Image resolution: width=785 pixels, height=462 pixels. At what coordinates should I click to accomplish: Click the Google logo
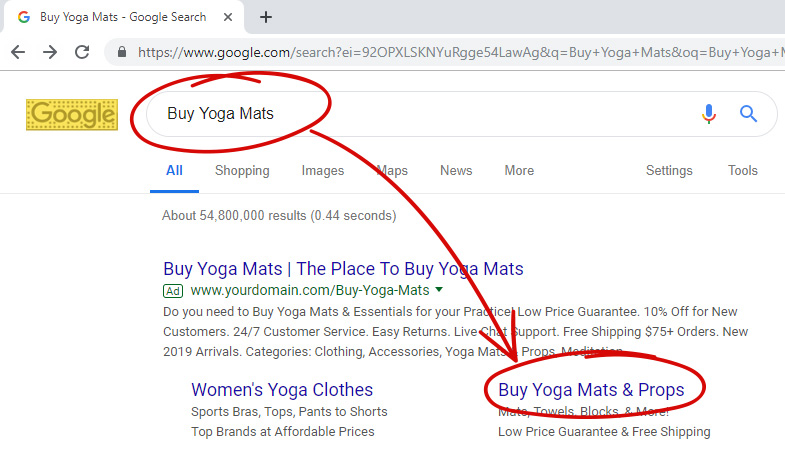pyautogui.click(x=72, y=115)
